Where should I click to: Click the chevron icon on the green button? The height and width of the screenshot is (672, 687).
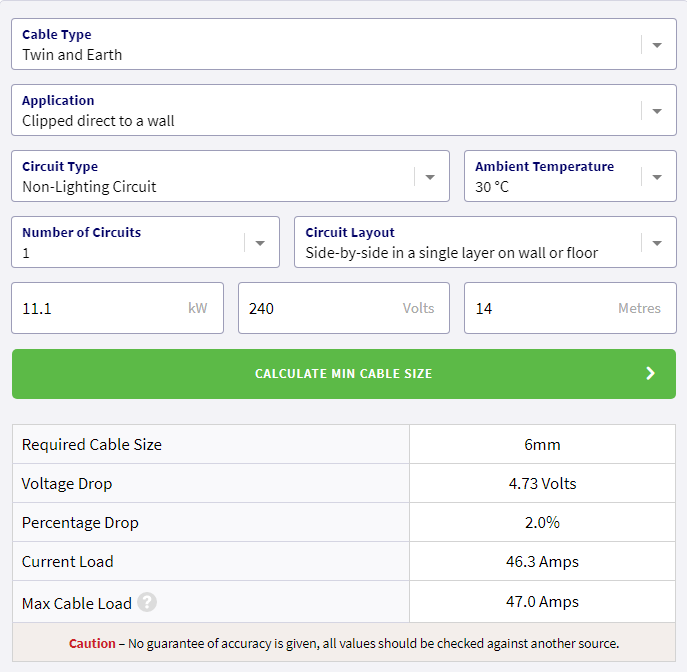coord(650,374)
